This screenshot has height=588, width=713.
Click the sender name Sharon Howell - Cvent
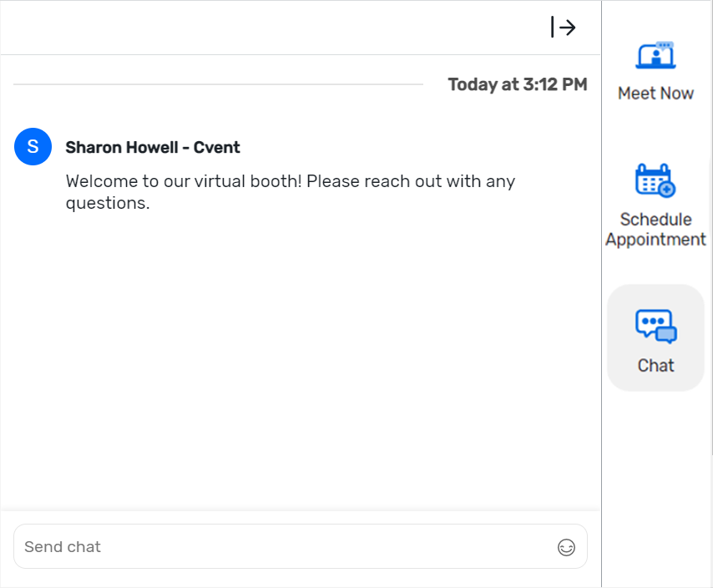[153, 147]
